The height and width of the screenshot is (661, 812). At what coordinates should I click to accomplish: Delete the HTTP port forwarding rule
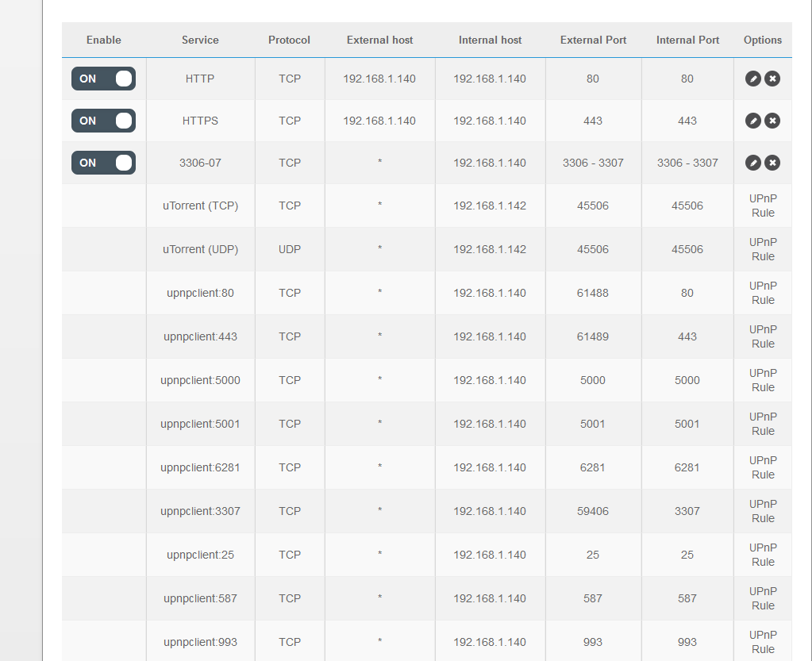[772, 79]
